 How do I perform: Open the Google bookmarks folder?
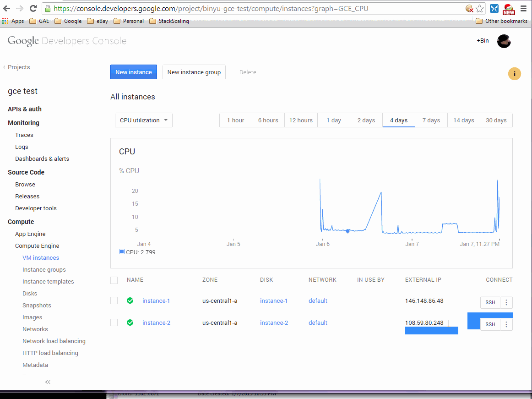click(68, 21)
